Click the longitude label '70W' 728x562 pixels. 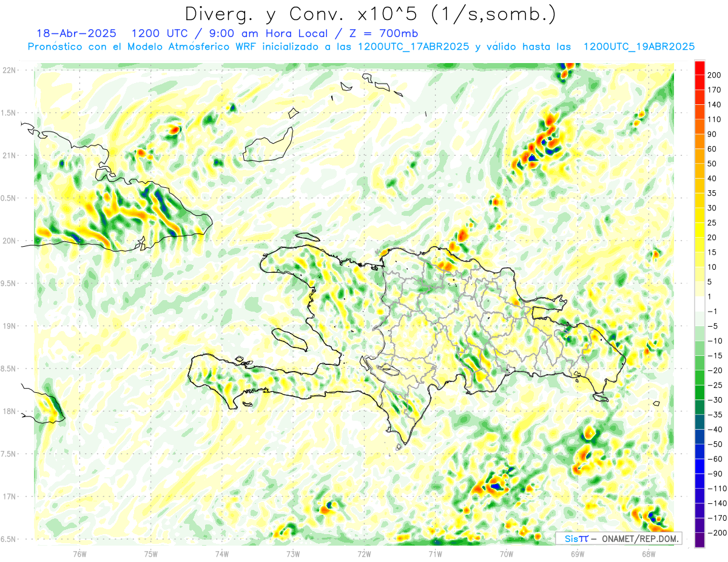(507, 554)
